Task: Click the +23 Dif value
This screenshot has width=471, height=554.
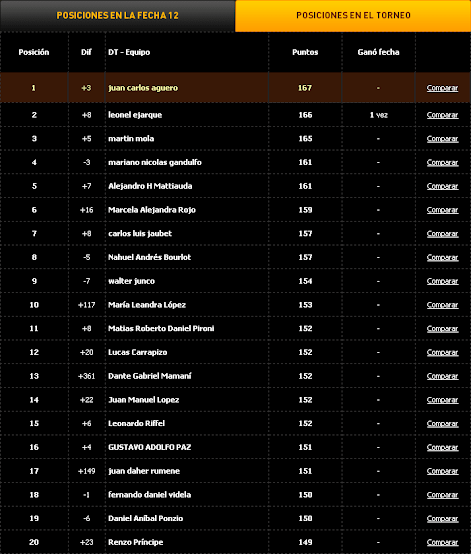Action: coord(86,542)
